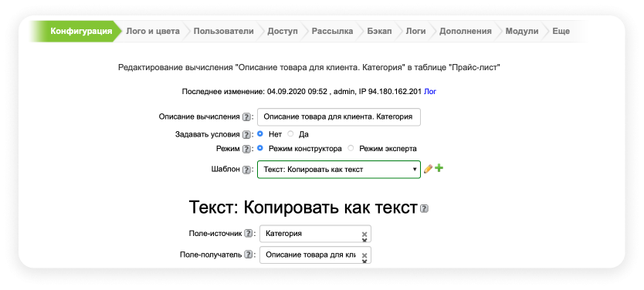Open the Модули tab
The image size is (644, 290).
[x=521, y=31]
